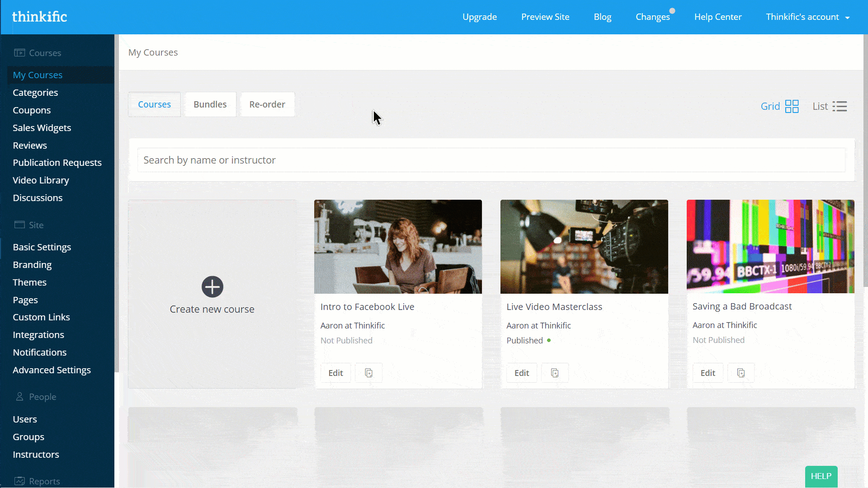Click the main page vertical scrollbar
The height and width of the screenshot is (488, 868).
[x=865, y=160]
